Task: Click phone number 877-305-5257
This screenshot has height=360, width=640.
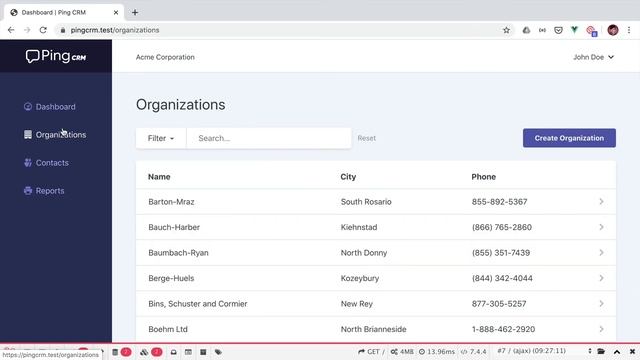Action: coord(499,304)
